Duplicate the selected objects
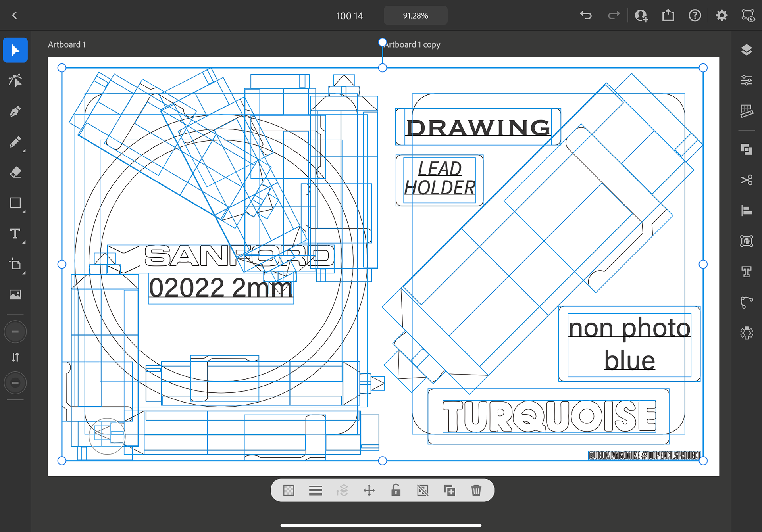 click(x=449, y=490)
